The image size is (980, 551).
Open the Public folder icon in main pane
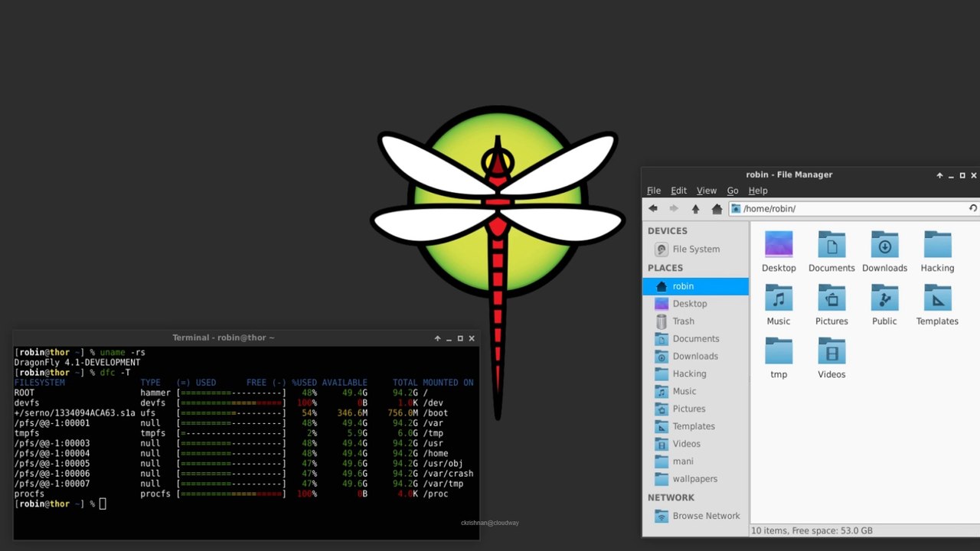[884, 298]
